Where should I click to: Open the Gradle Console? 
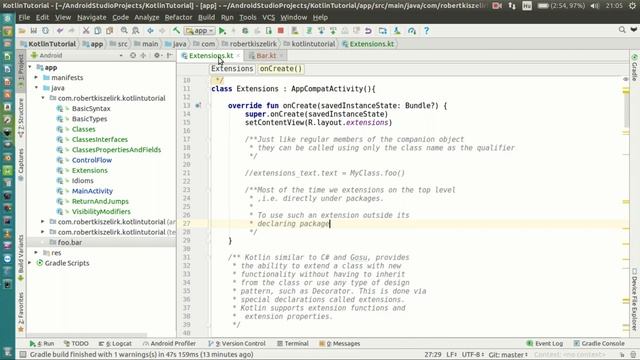[599, 343]
